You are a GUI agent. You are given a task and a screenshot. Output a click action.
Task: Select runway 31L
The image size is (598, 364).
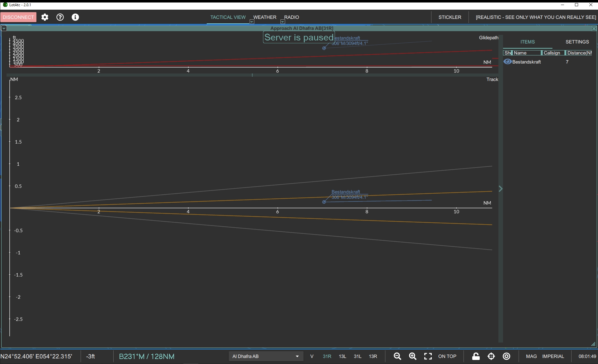[x=357, y=356]
